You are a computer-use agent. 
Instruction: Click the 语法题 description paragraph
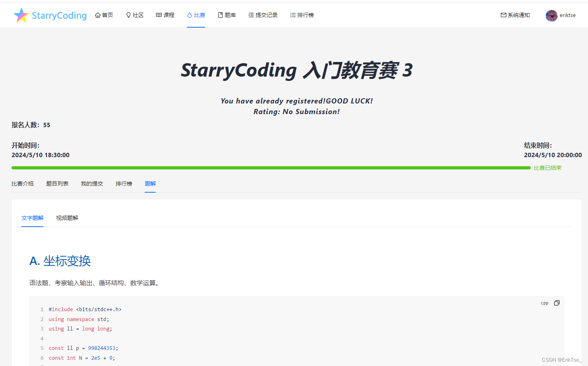95,283
